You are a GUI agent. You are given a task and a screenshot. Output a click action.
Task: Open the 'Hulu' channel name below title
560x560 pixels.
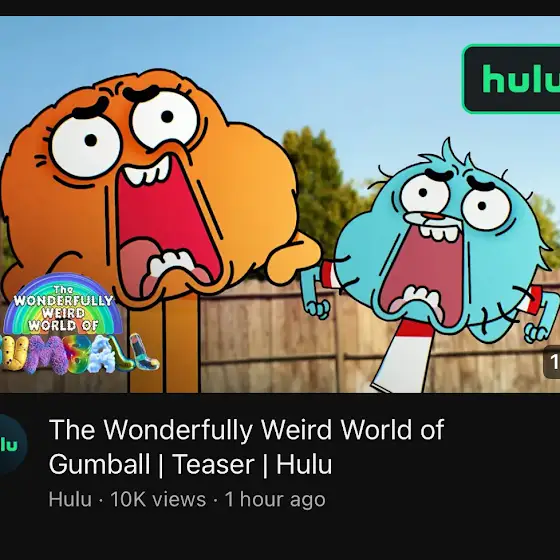coord(70,499)
